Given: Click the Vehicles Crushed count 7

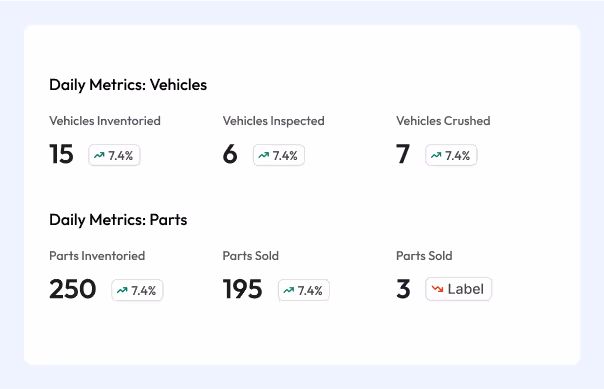Looking at the screenshot, I should [403, 154].
